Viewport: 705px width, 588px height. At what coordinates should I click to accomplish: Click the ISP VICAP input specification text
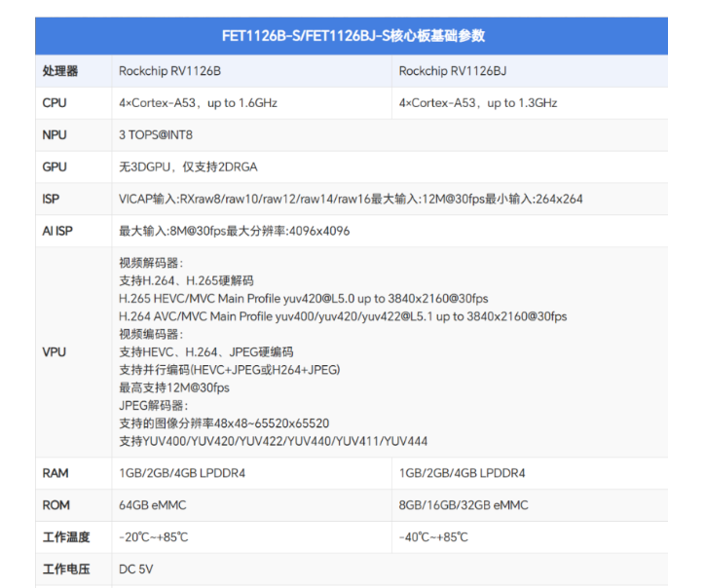click(x=351, y=199)
